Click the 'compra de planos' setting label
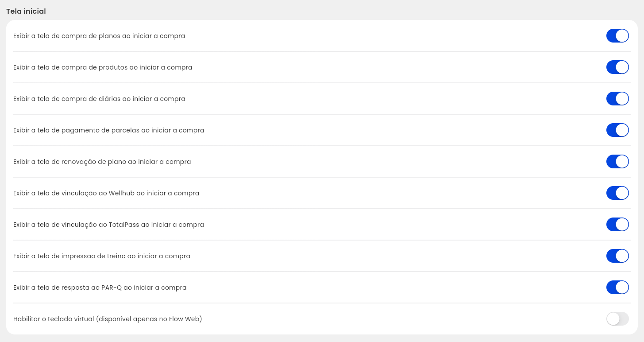The height and width of the screenshot is (342, 644). (99, 36)
